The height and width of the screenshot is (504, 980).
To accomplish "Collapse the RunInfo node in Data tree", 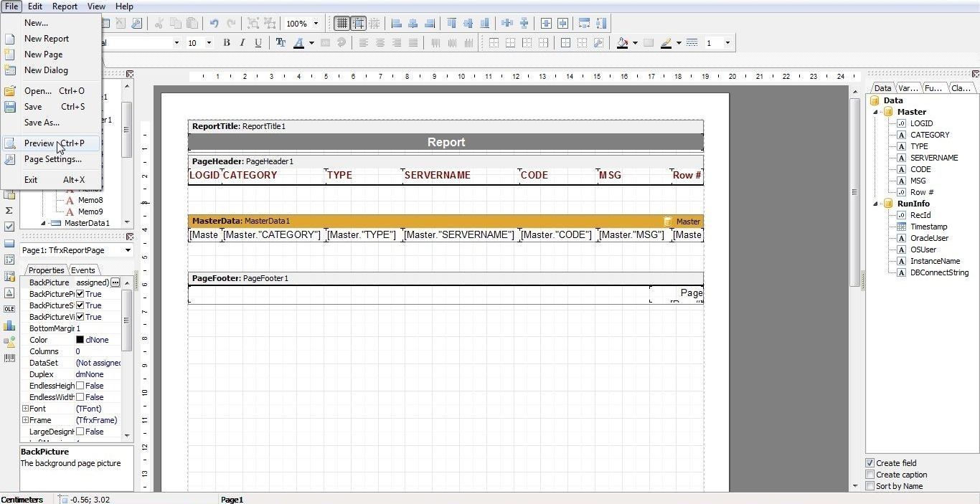I will (876, 204).
